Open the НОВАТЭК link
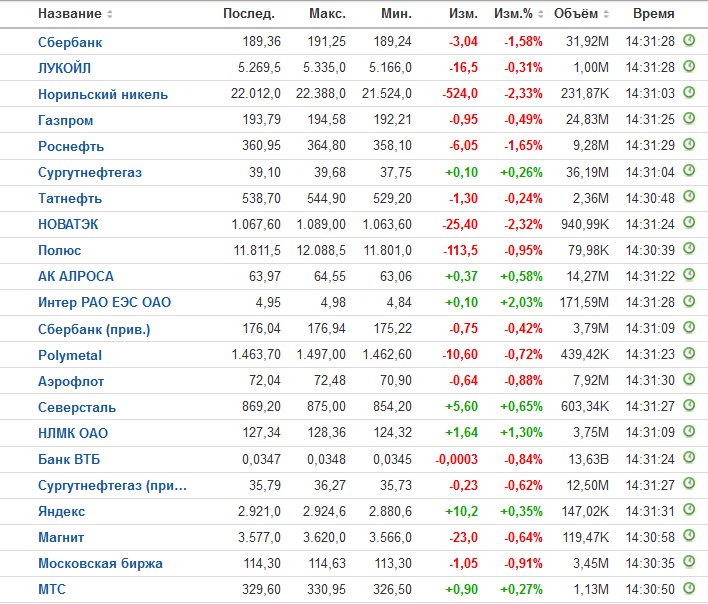 pos(68,224)
